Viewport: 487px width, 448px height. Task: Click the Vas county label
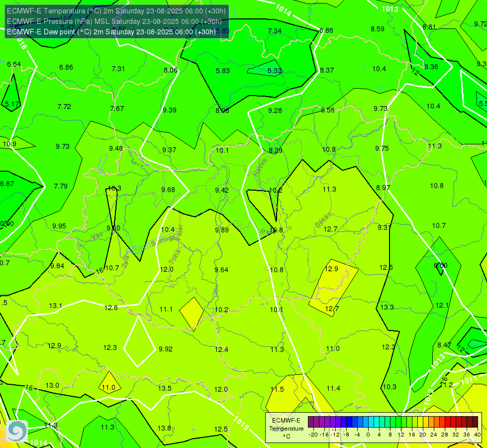pyautogui.click(x=97, y=236)
